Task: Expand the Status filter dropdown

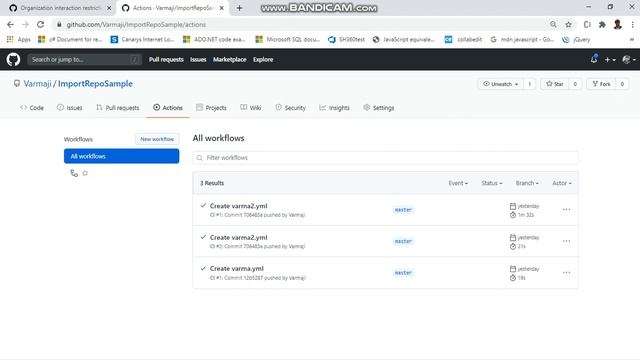Action: click(492, 183)
